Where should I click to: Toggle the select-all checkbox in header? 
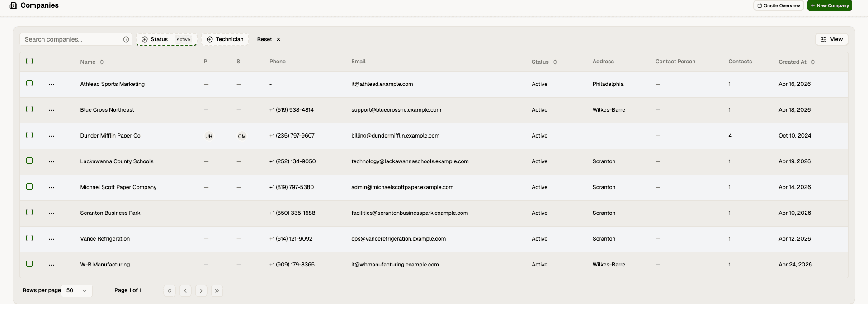click(29, 61)
